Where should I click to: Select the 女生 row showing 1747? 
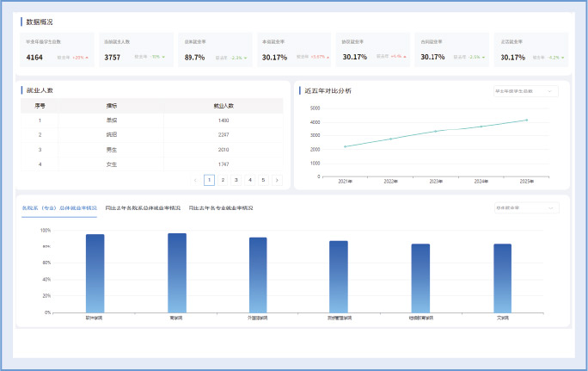coord(152,164)
